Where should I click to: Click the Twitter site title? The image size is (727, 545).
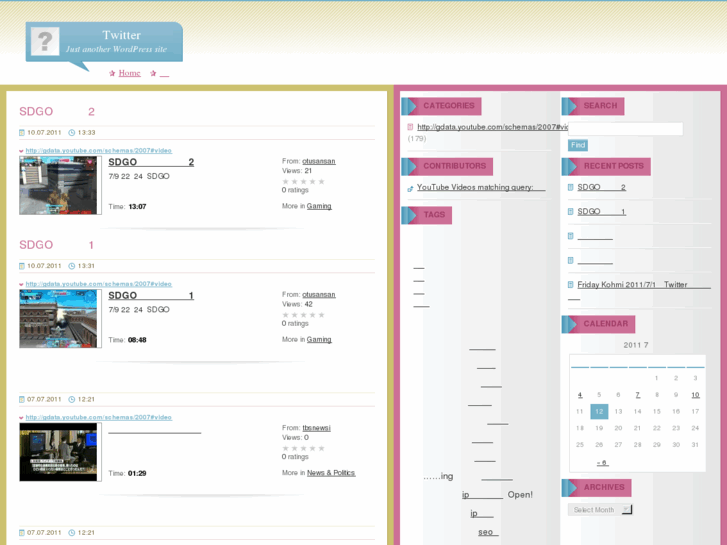[121, 35]
